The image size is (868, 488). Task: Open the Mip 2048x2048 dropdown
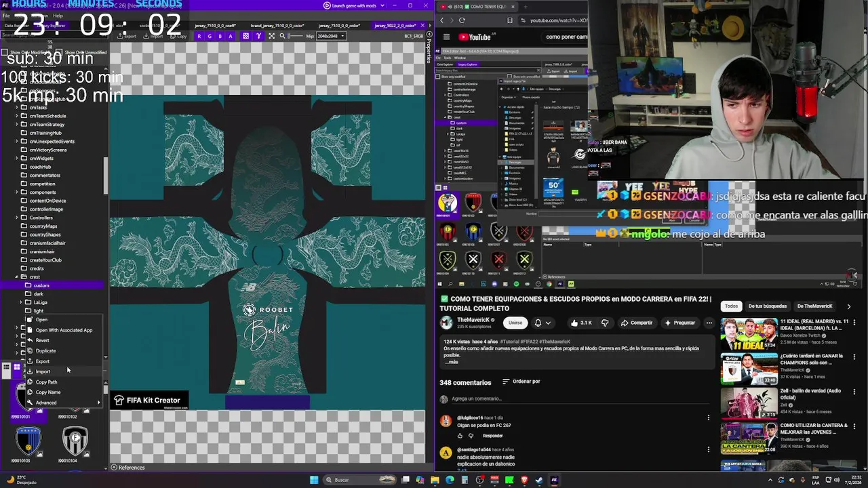(x=331, y=36)
